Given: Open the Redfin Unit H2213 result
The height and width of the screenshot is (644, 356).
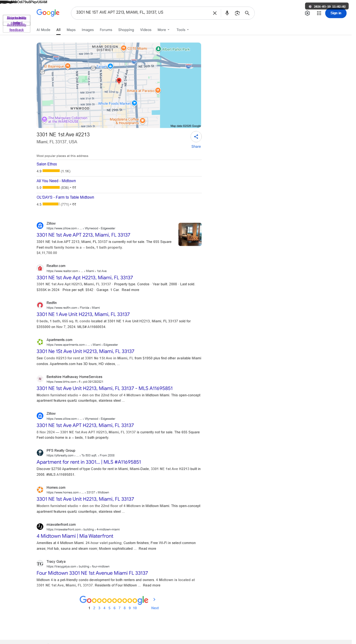Looking at the screenshot, I should pos(83,314).
